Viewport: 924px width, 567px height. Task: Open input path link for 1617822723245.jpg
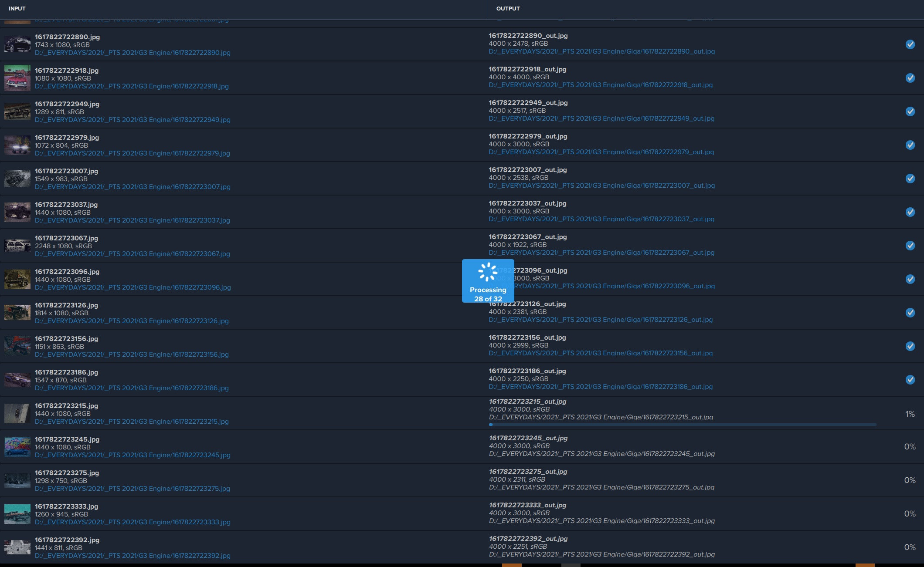[132, 455]
